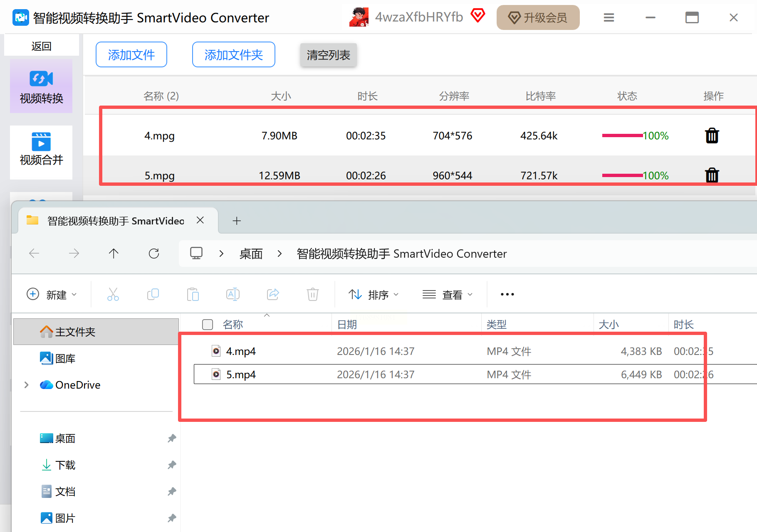
Task: Open 图库 in the navigation pane
Action: click(58, 358)
